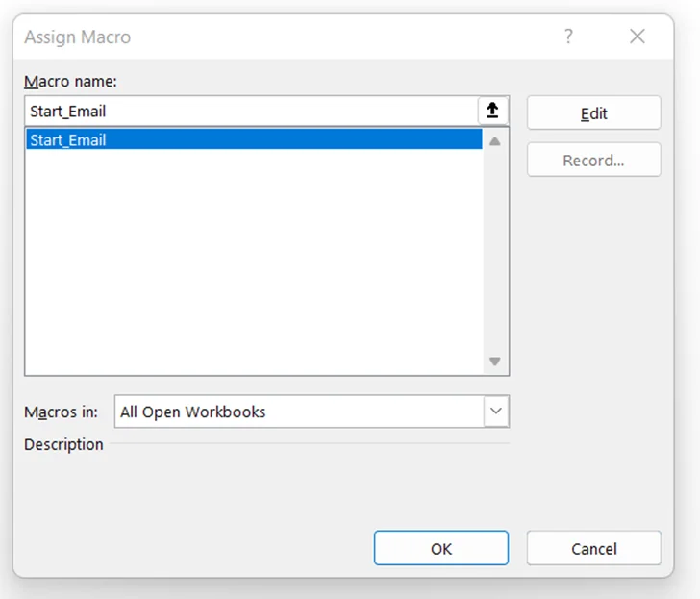Click the Macros in label
The image size is (700, 599).
point(61,412)
